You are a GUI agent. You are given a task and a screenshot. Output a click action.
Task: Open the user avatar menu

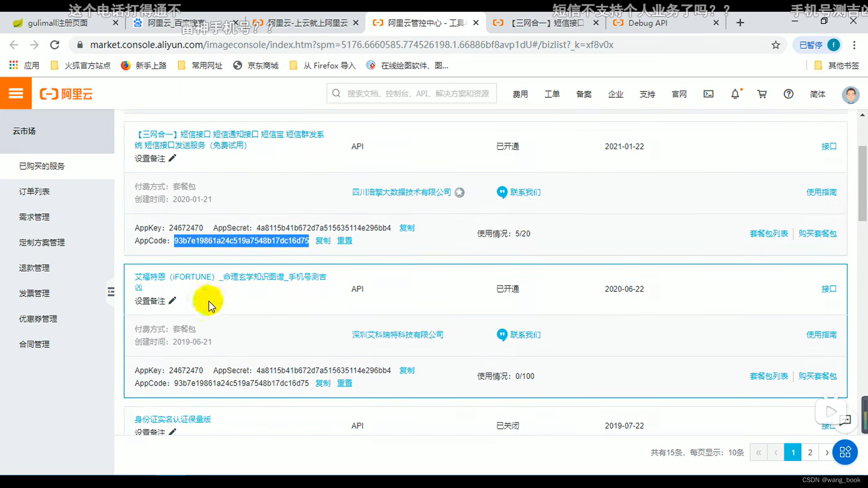tap(850, 94)
